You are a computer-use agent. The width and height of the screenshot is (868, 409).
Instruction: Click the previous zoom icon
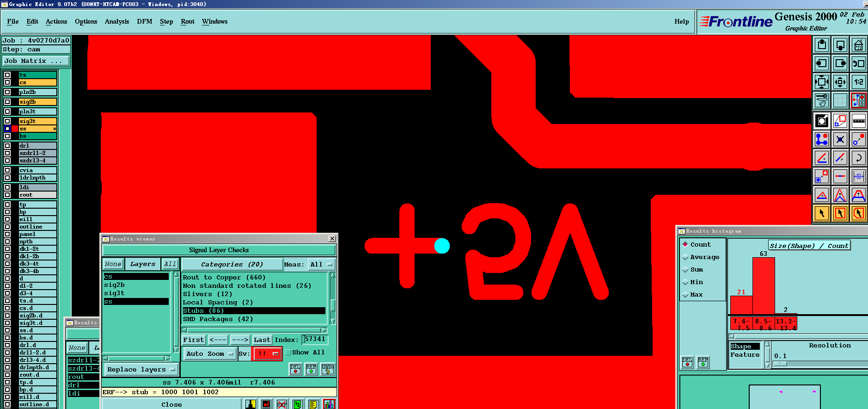click(x=859, y=63)
